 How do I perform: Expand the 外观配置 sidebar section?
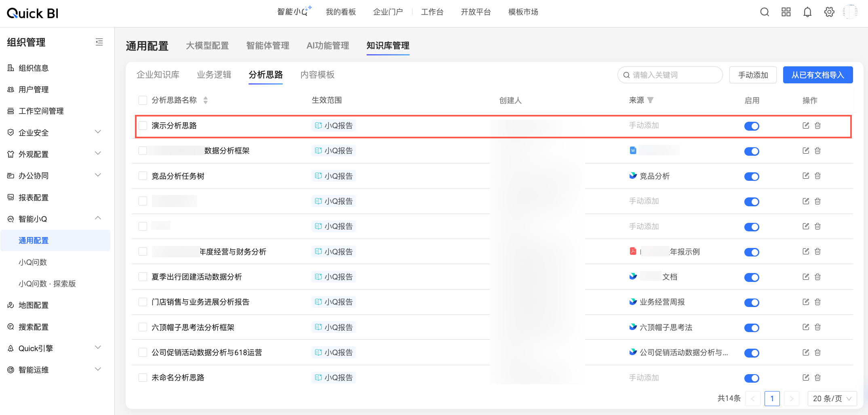[x=98, y=153]
